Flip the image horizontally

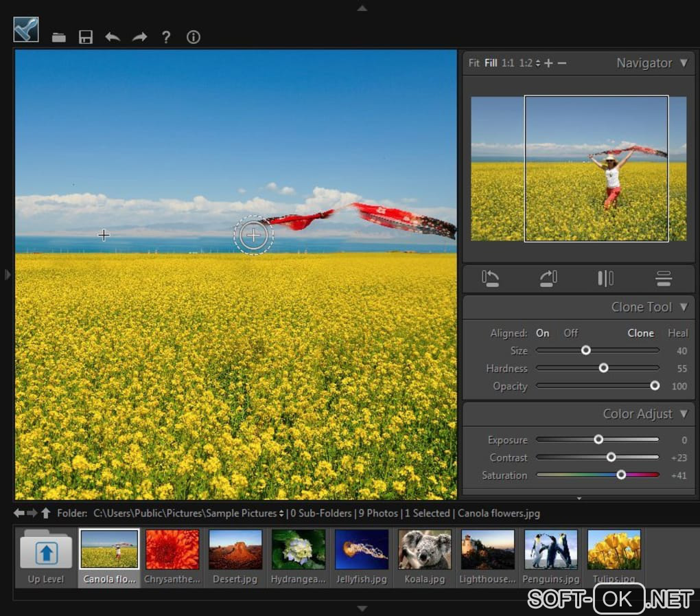coord(605,278)
